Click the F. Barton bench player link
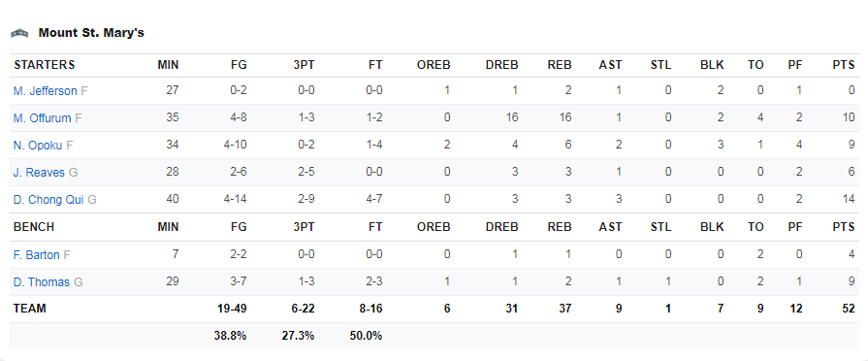Viewport: 868px width, 361px height. click(37, 255)
